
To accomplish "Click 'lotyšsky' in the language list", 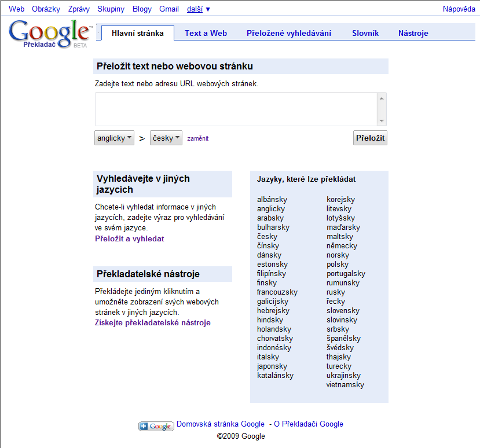I will point(340,218).
